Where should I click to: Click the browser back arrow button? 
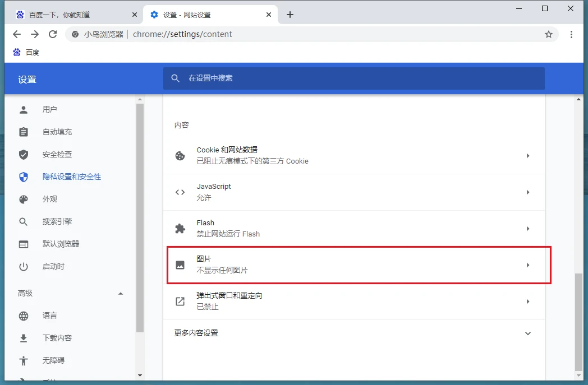[x=17, y=34]
